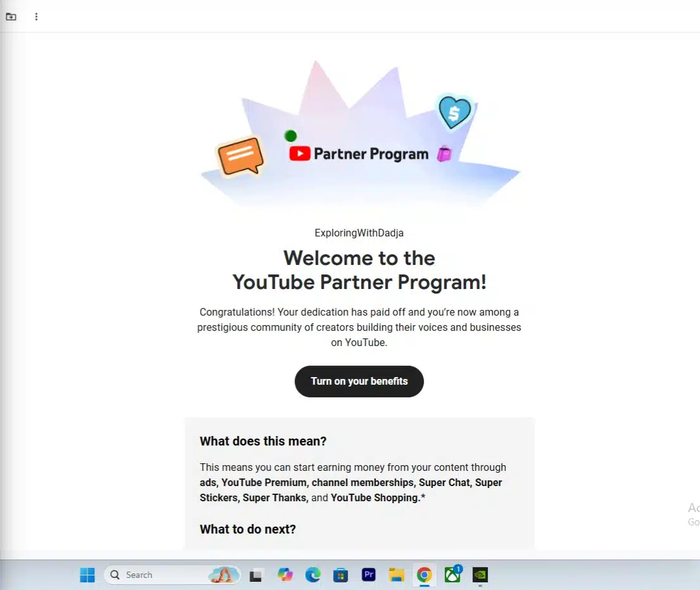Click the Move to folder icon
Viewport: 700px width, 590px height.
coord(11,16)
